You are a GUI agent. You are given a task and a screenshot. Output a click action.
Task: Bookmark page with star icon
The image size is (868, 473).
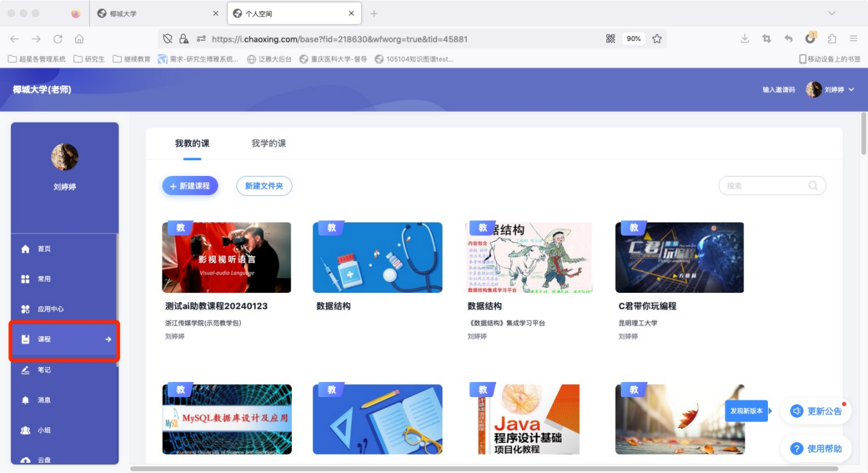(657, 39)
